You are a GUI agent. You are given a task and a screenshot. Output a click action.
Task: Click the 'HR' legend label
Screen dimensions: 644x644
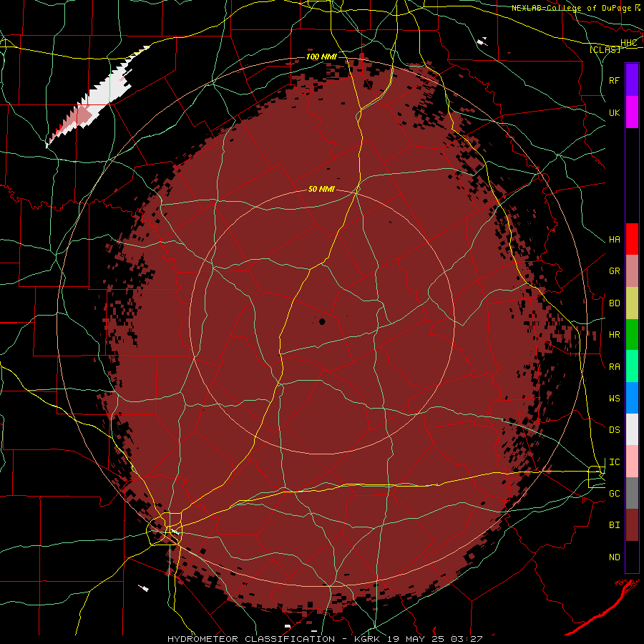[x=615, y=335]
